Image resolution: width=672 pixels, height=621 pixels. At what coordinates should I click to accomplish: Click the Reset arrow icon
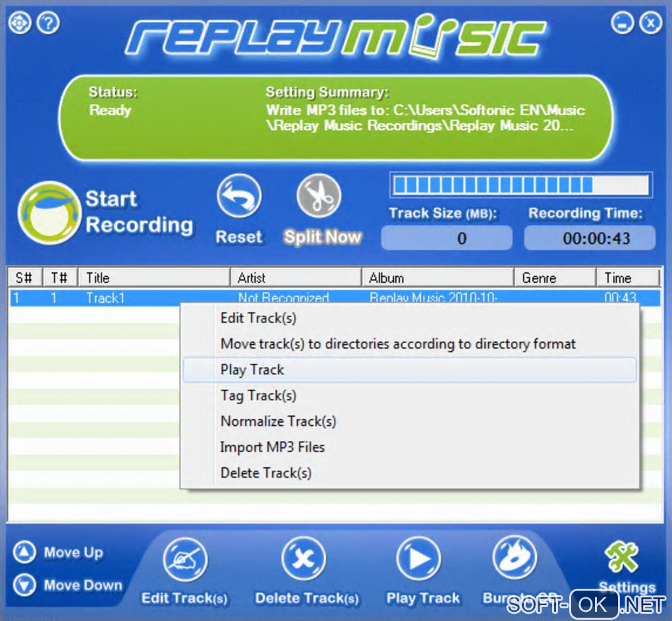239,196
